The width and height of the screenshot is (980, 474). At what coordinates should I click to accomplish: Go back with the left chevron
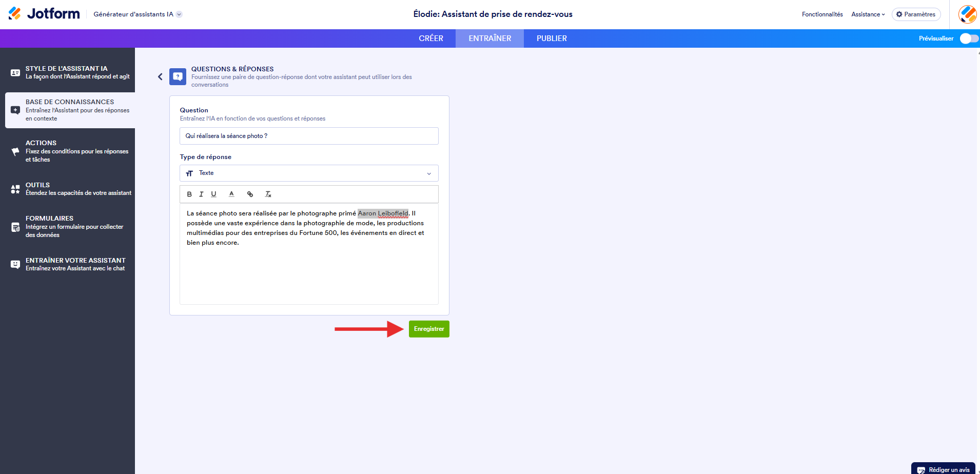pos(160,76)
